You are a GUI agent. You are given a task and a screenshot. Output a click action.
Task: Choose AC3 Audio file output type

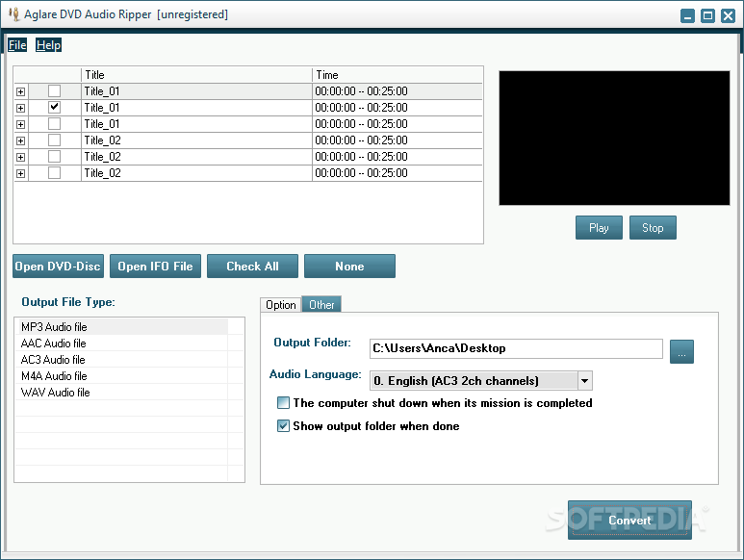(123, 360)
